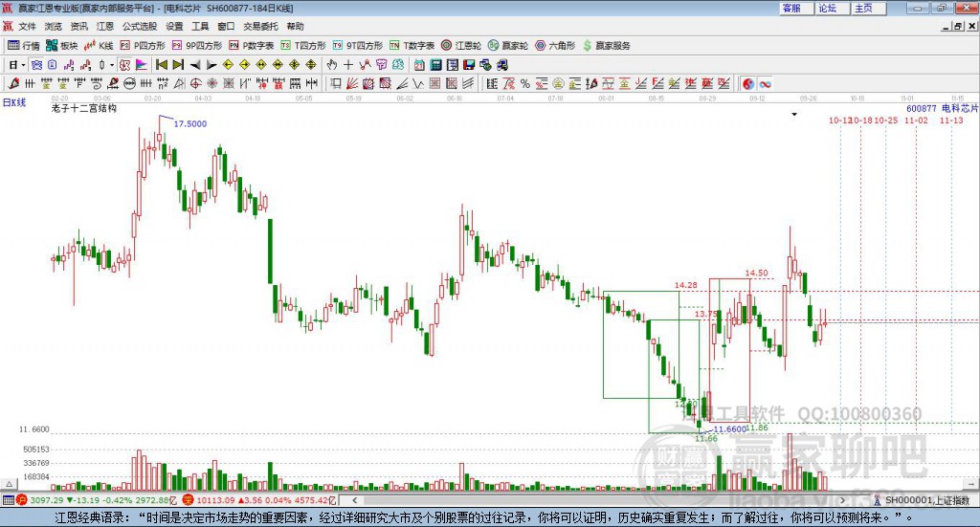Open the 浏览 menu
The image size is (980, 527).
(54, 26)
